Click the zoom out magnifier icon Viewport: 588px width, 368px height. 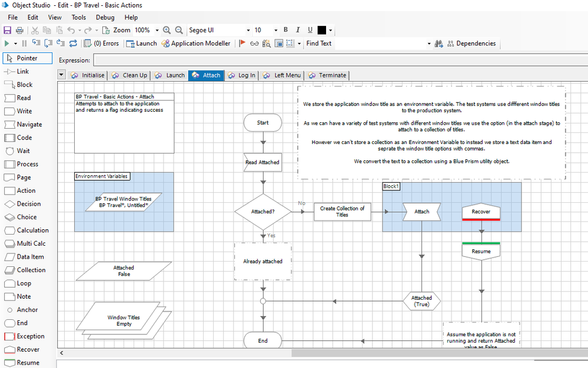click(x=179, y=30)
